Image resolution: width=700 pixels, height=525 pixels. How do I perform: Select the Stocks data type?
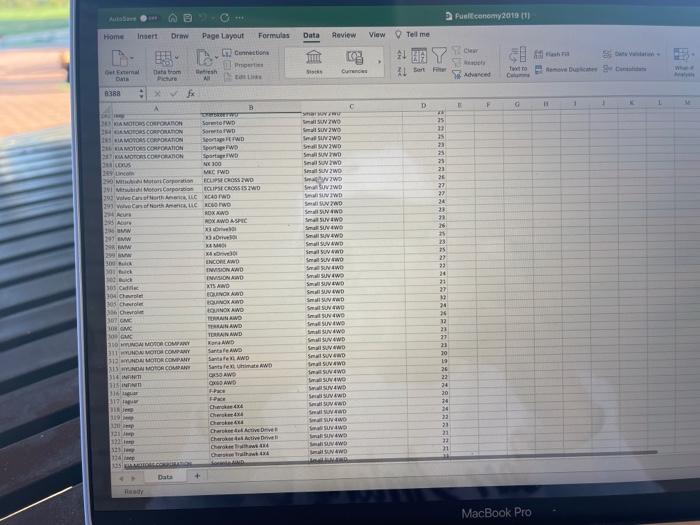pyautogui.click(x=314, y=62)
